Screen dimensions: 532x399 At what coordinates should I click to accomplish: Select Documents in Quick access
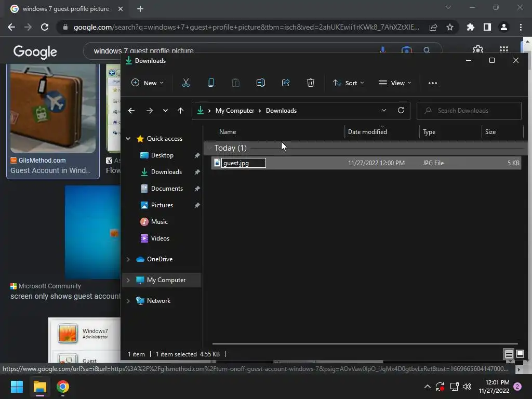[167, 188]
